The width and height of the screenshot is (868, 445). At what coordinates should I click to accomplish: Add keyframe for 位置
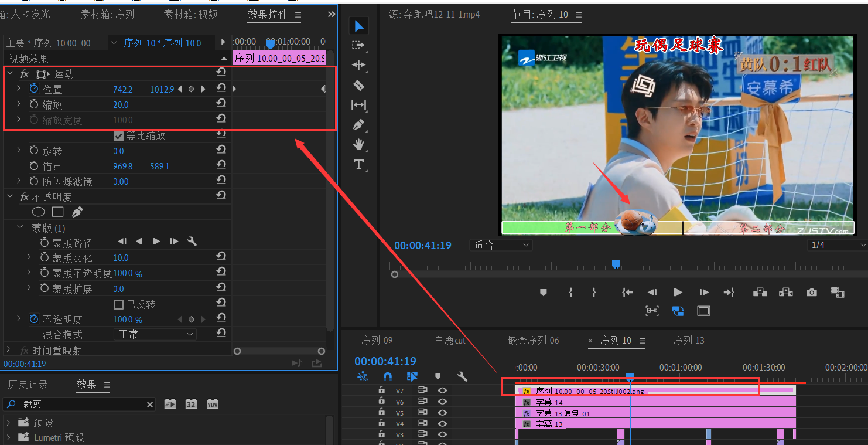click(191, 89)
